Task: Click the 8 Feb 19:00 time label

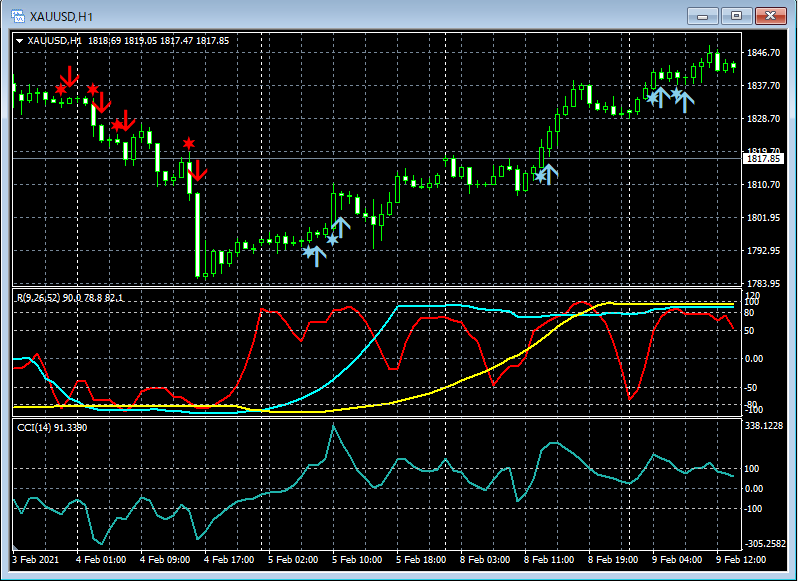Action: pos(613,560)
